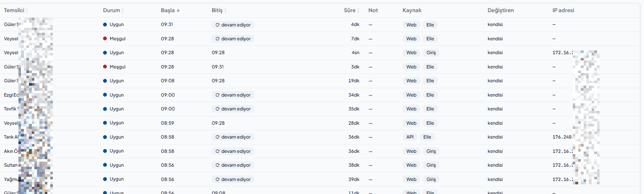This screenshot has height=194, width=644.
Task: Click the sort icon beside Bitiş header
Action: 225,10
